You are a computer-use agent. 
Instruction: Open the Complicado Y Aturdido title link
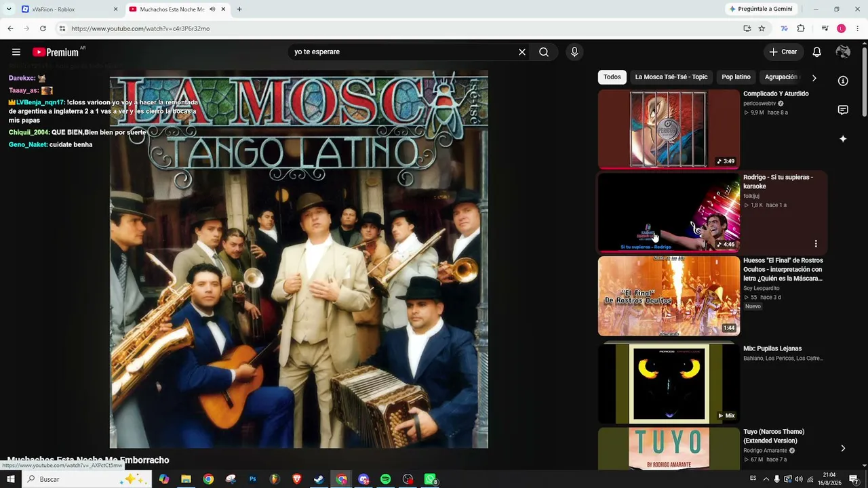pyautogui.click(x=776, y=94)
